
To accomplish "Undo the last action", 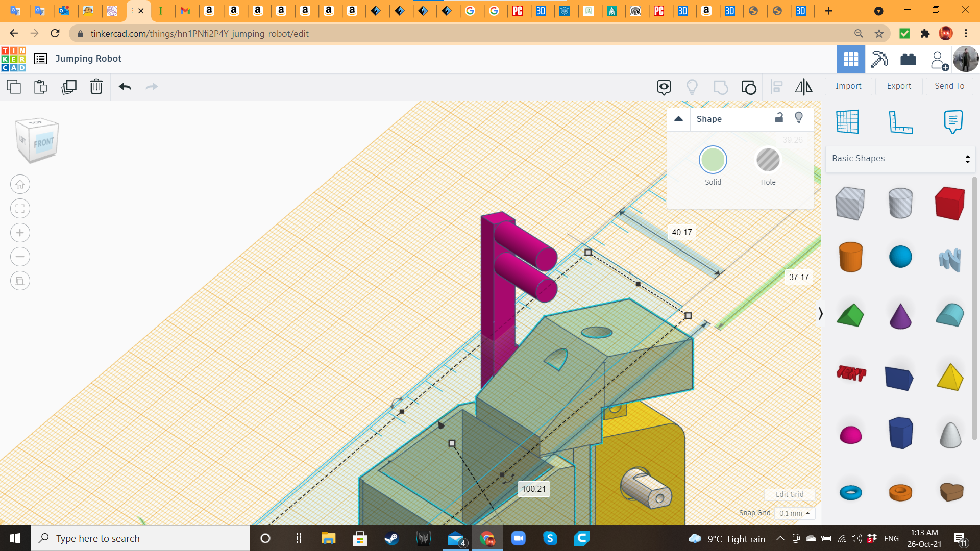I will [x=125, y=87].
